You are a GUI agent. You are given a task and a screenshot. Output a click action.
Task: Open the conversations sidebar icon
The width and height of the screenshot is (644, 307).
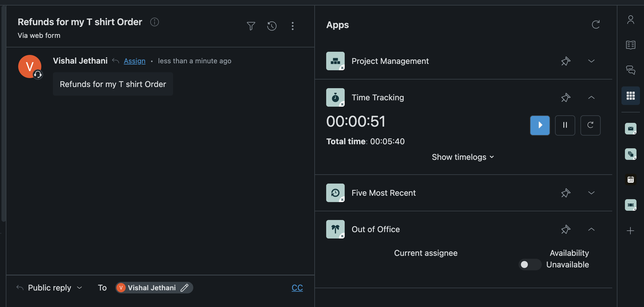(630, 70)
